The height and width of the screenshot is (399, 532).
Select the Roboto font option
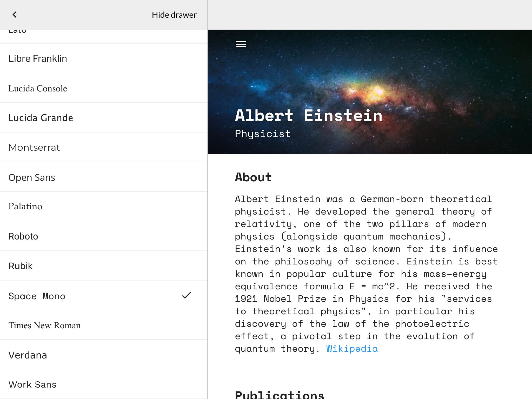tap(23, 236)
